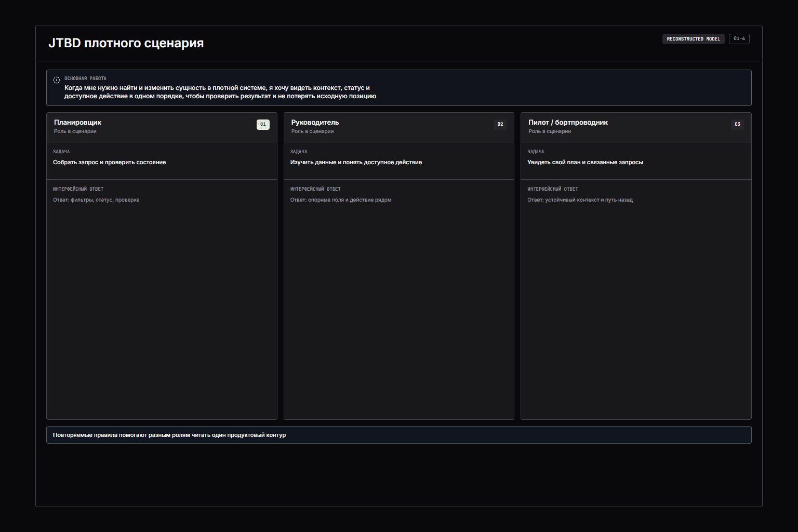Screen dimensions: 798x532
Task: Click Интерфейсный ответ label in Руководитель card
Action: tap(315, 189)
